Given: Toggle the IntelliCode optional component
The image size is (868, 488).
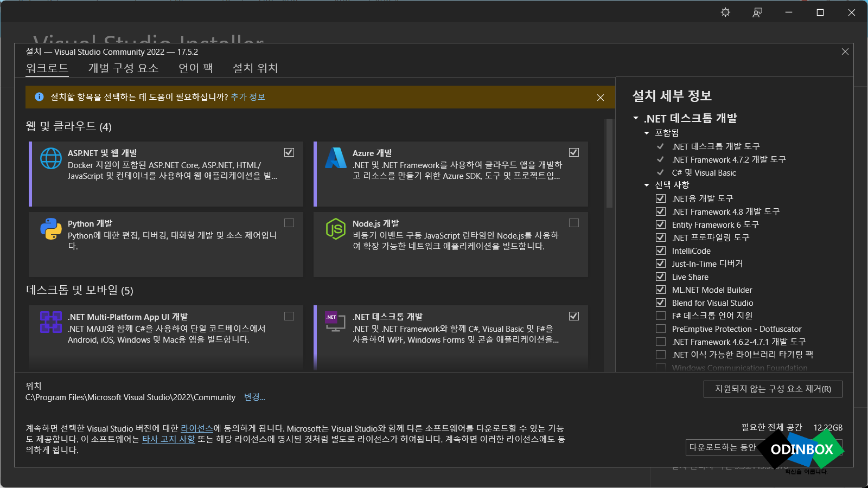Looking at the screenshot, I should tap(661, 251).
